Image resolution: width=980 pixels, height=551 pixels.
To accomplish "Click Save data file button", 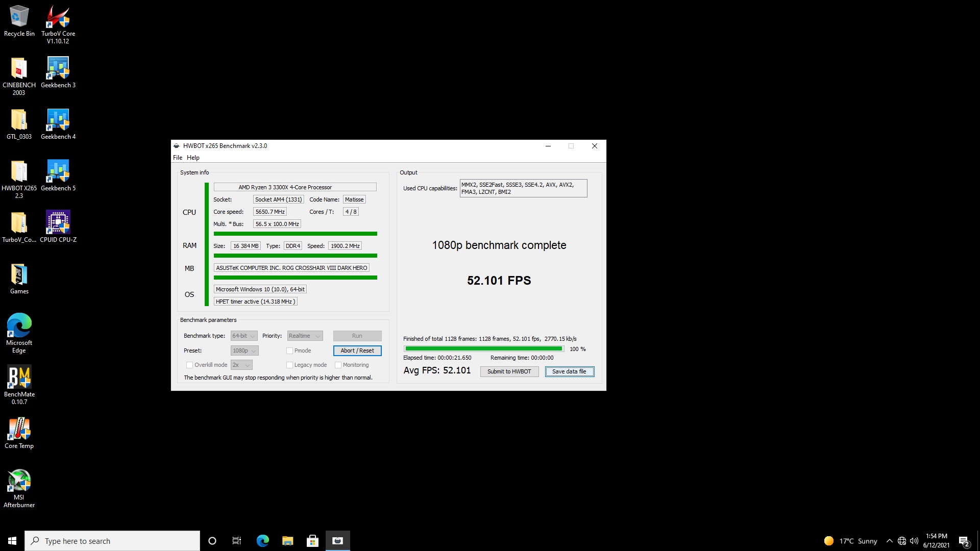I will (569, 371).
